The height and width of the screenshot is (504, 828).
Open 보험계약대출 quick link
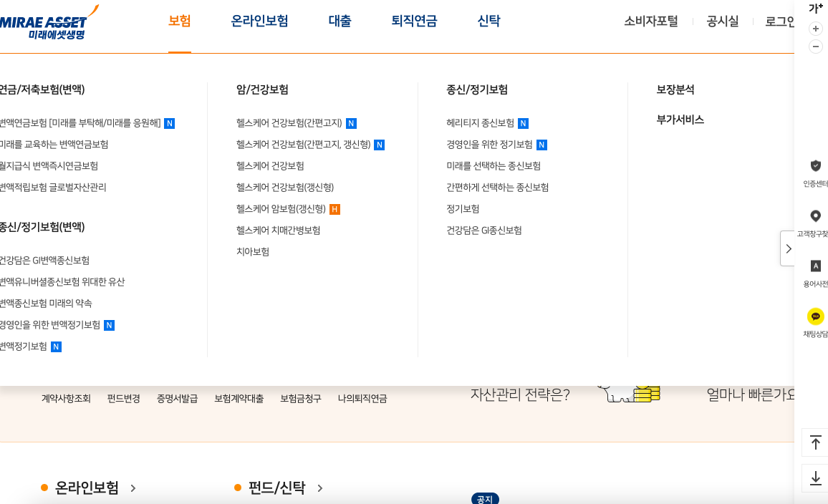pos(239,399)
